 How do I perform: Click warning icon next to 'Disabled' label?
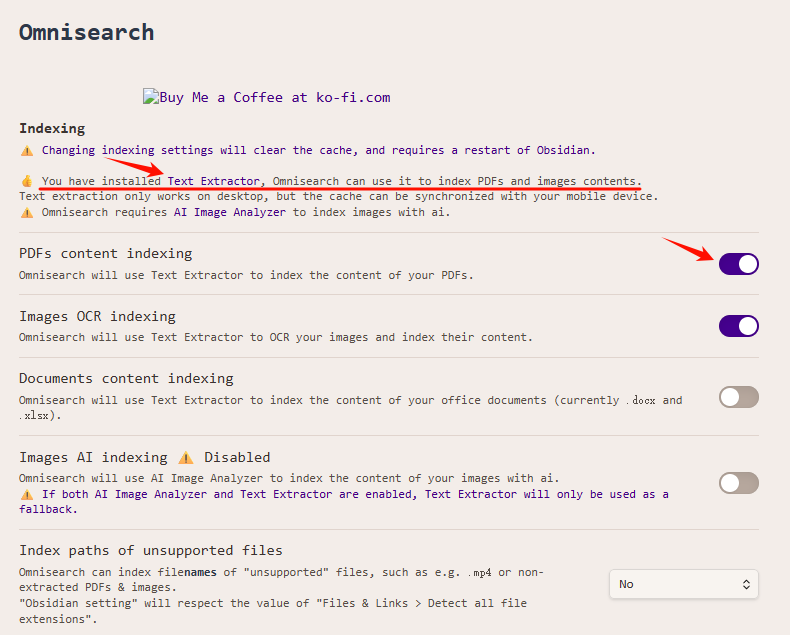pos(186,457)
